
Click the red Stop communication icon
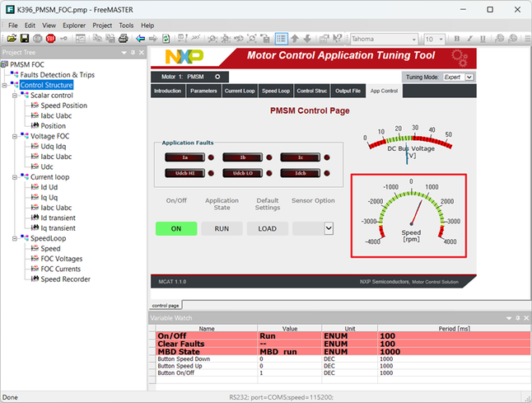coord(51,39)
